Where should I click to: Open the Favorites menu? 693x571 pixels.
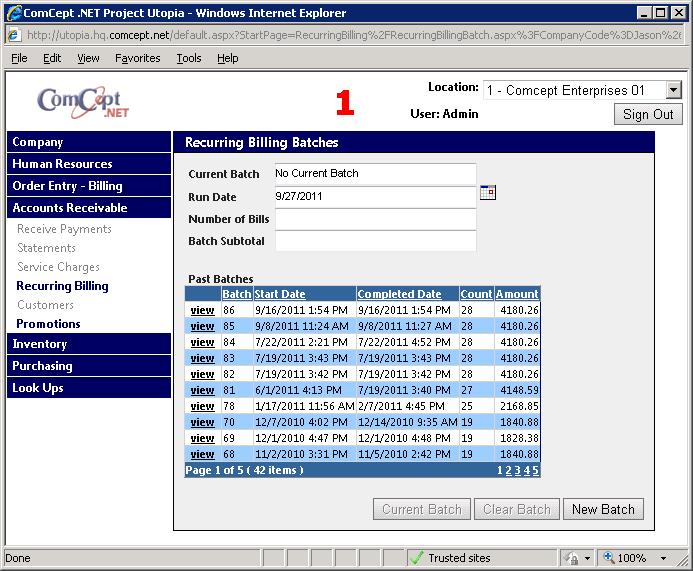(137, 58)
